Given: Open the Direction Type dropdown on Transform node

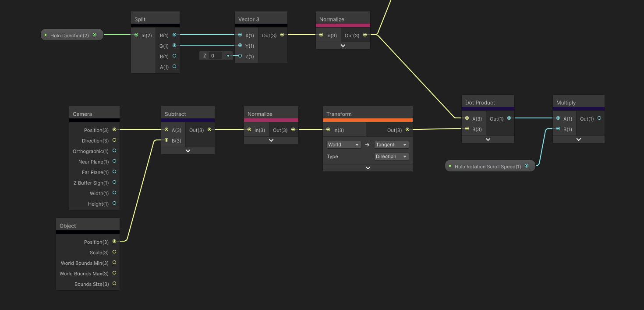Looking at the screenshot, I should point(391,157).
